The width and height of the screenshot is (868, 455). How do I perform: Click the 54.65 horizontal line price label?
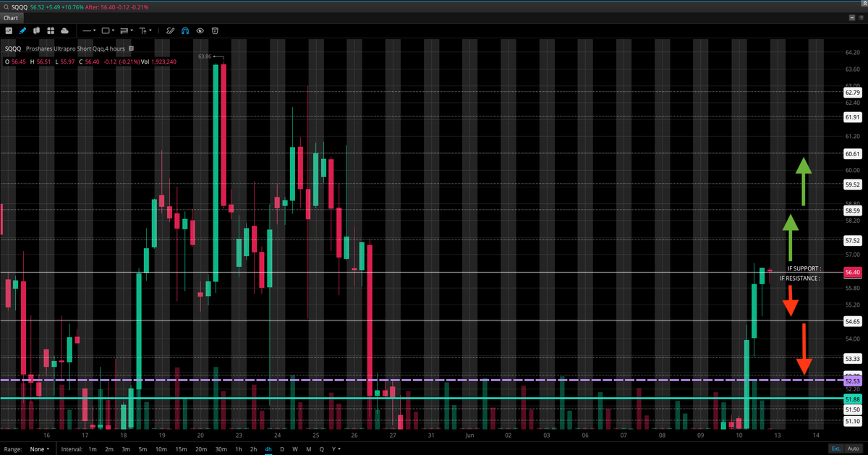click(x=852, y=321)
